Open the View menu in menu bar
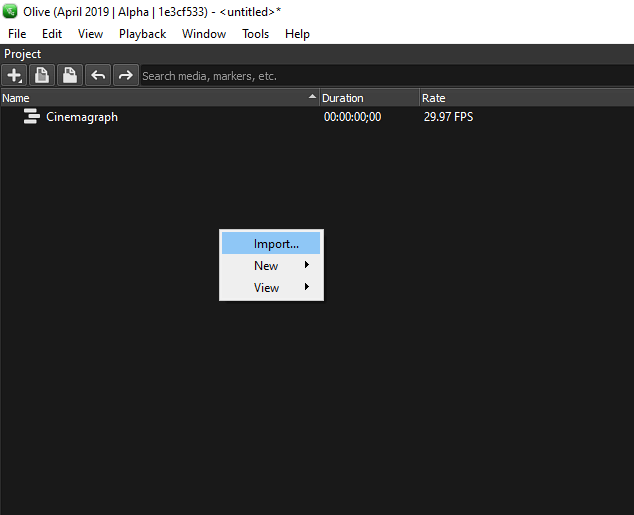This screenshot has height=515, width=634. (90, 34)
